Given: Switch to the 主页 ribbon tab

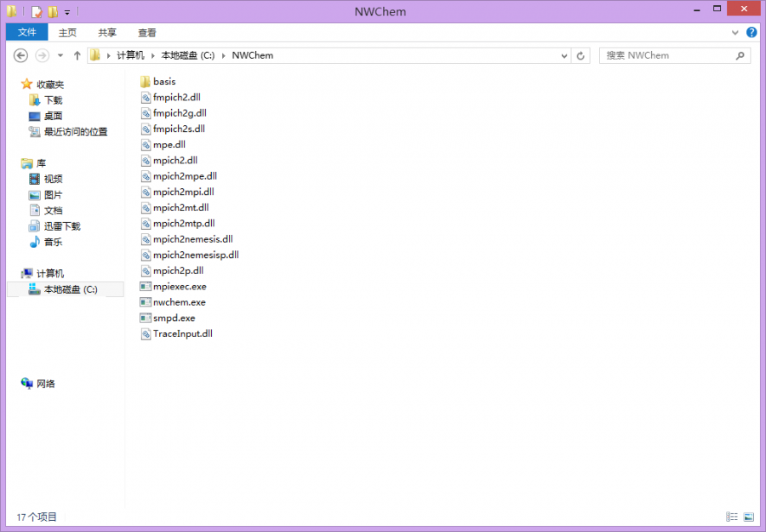Looking at the screenshot, I should coord(67,32).
